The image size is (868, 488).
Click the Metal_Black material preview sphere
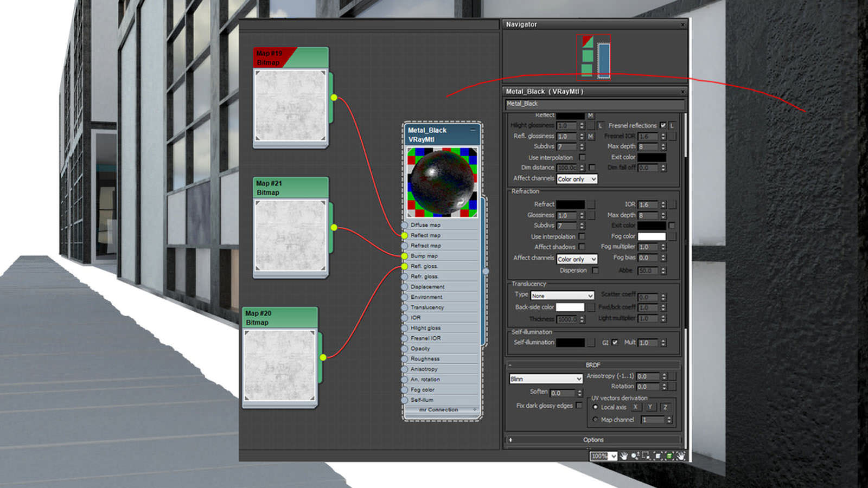pyautogui.click(x=442, y=183)
